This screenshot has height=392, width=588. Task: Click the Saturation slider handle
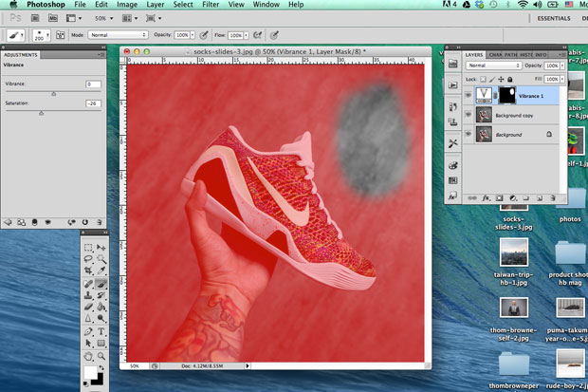tap(41, 112)
